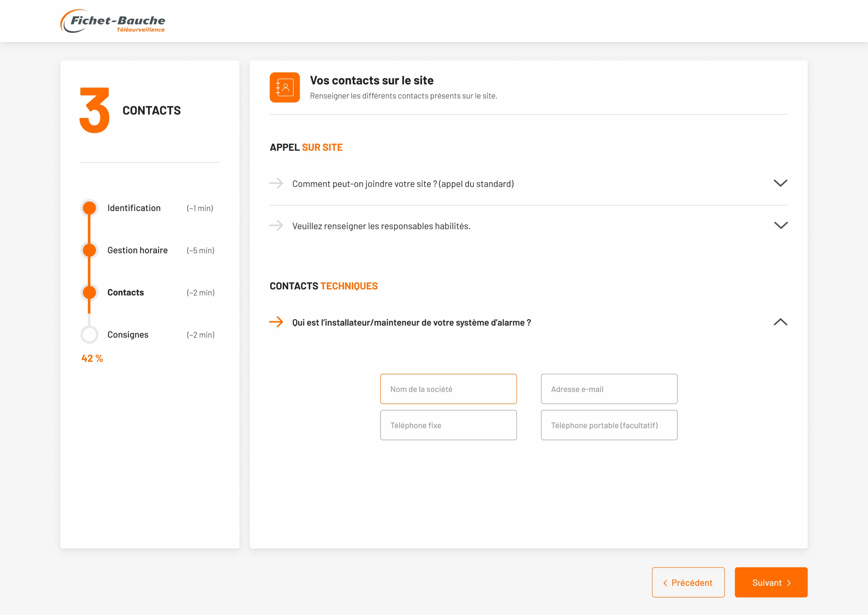Viewport: 868px width, 615px height.
Task: Focus the Nom de la société field
Action: (x=448, y=389)
